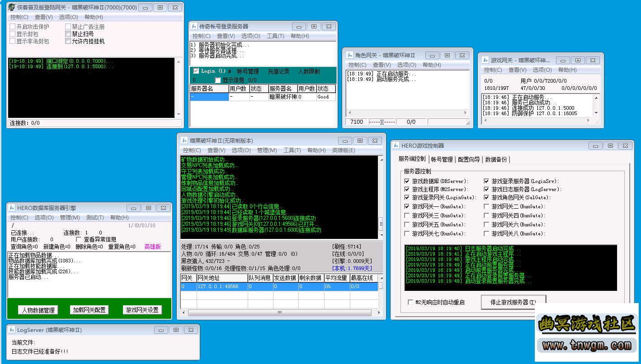Click scroll down arrow in login gateway log
641x364 pixels.
tap(178, 115)
